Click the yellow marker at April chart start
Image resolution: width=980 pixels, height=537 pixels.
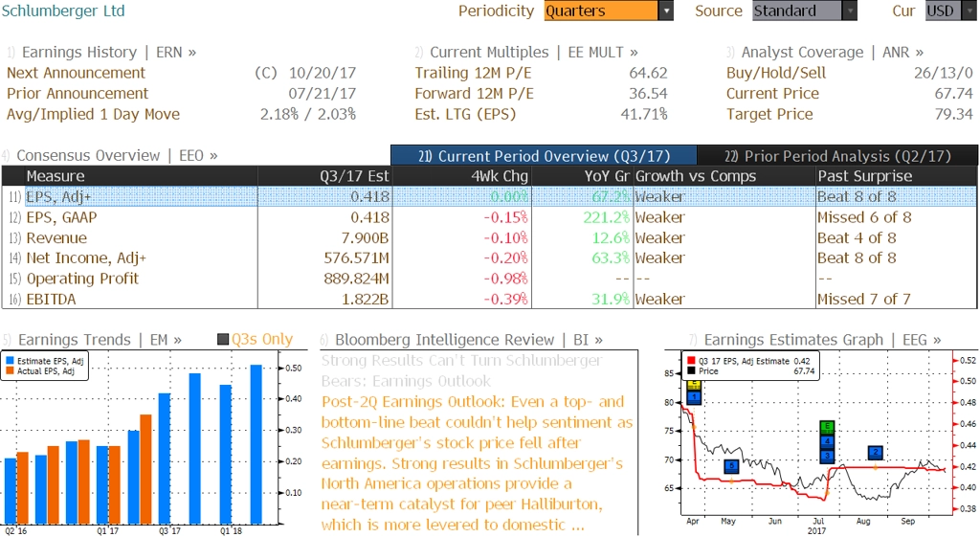click(694, 385)
